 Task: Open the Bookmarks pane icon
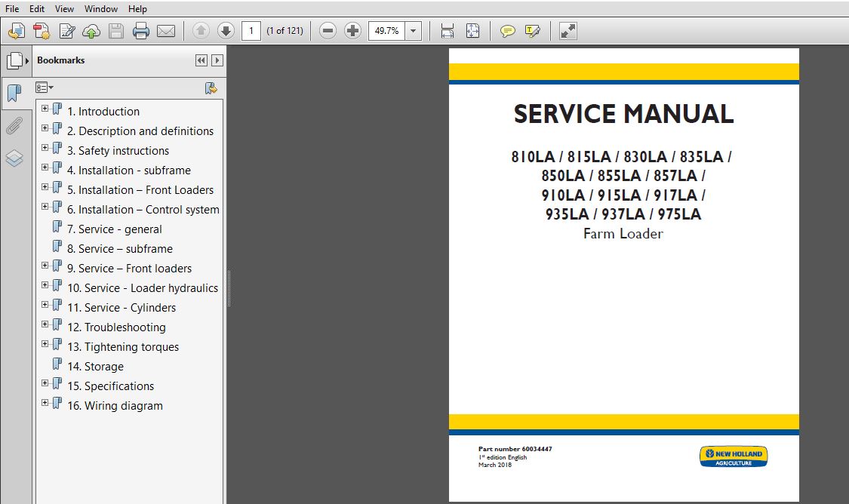pos(14,93)
